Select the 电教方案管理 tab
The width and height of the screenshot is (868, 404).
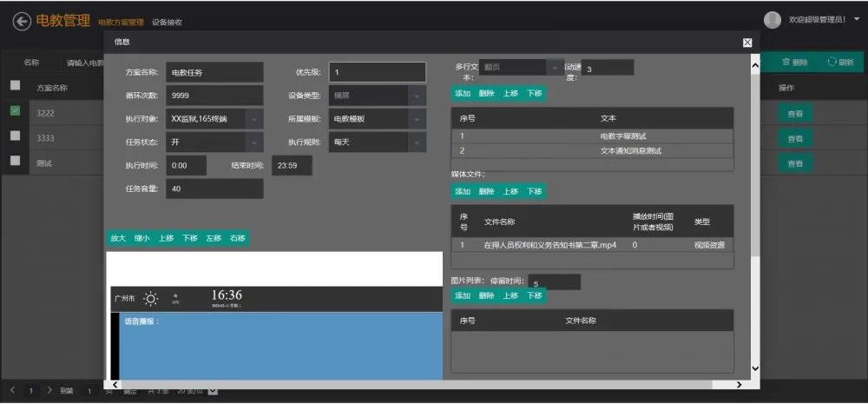click(x=121, y=23)
